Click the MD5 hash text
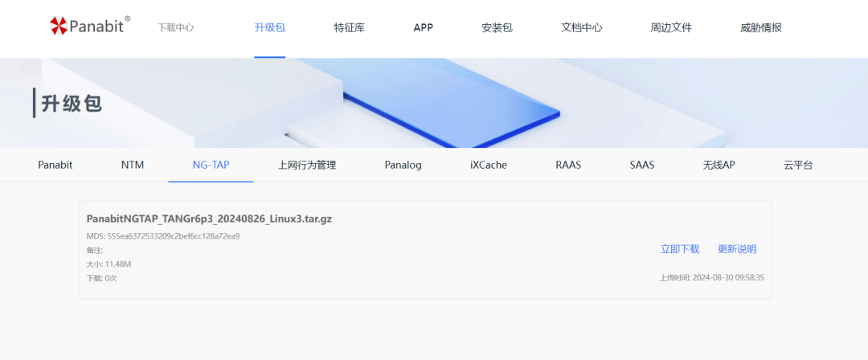This screenshot has width=868, height=360. tap(162, 236)
